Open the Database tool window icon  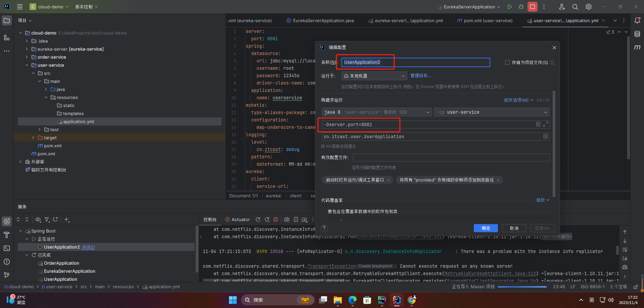(637, 34)
